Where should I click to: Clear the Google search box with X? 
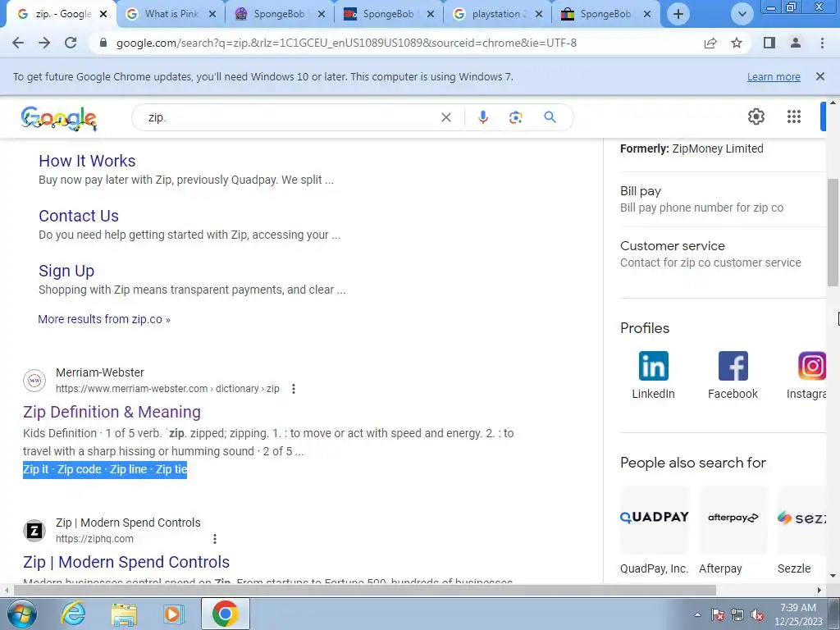(445, 117)
